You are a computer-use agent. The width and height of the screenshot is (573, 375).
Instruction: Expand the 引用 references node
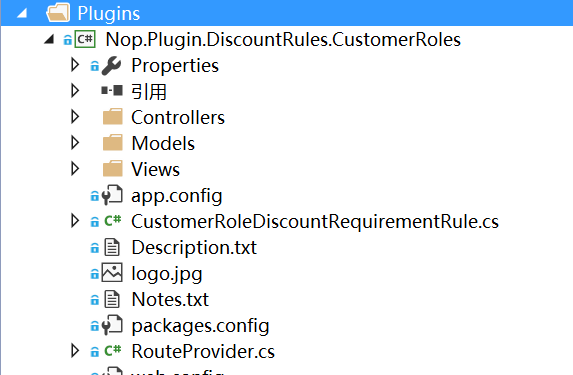click(x=75, y=91)
